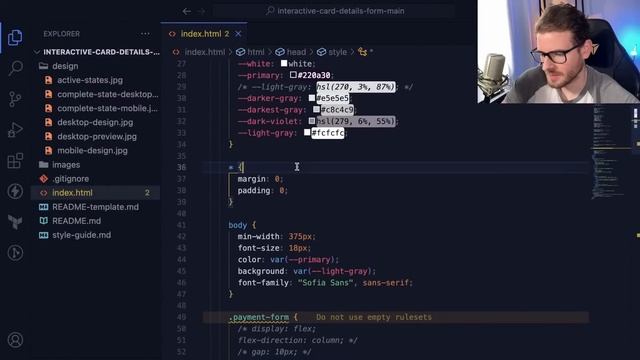
Task: Collapse the design folder
Action: (x=65, y=66)
